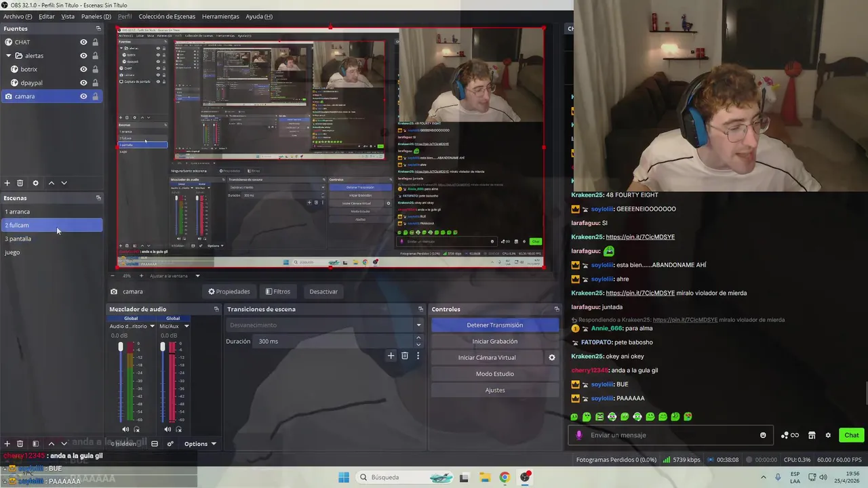Viewport: 868px width, 488px height.
Task: Add a new scene with the plus icon
Action: 7,444
